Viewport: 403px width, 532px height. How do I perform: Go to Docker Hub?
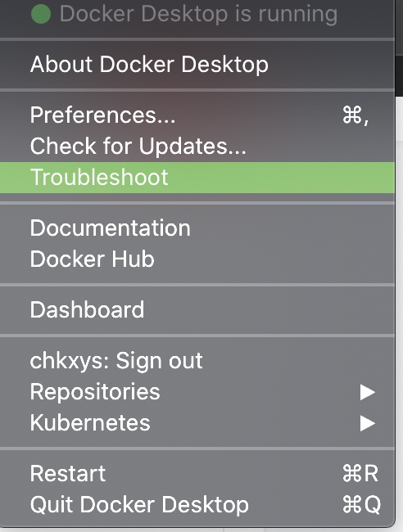[x=197, y=259]
